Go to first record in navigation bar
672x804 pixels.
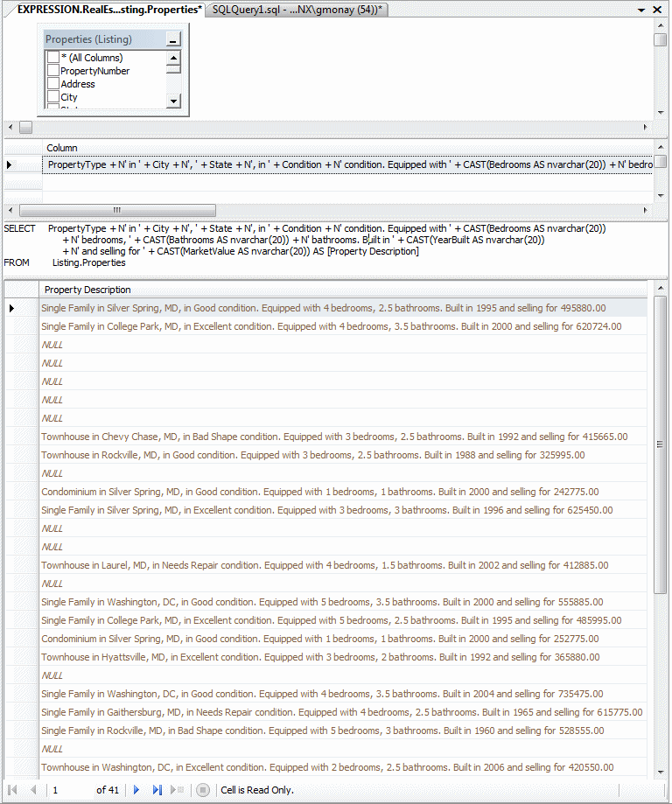click(x=13, y=790)
